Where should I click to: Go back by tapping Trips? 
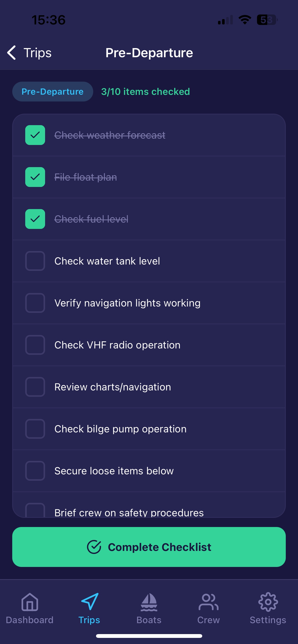point(38,53)
